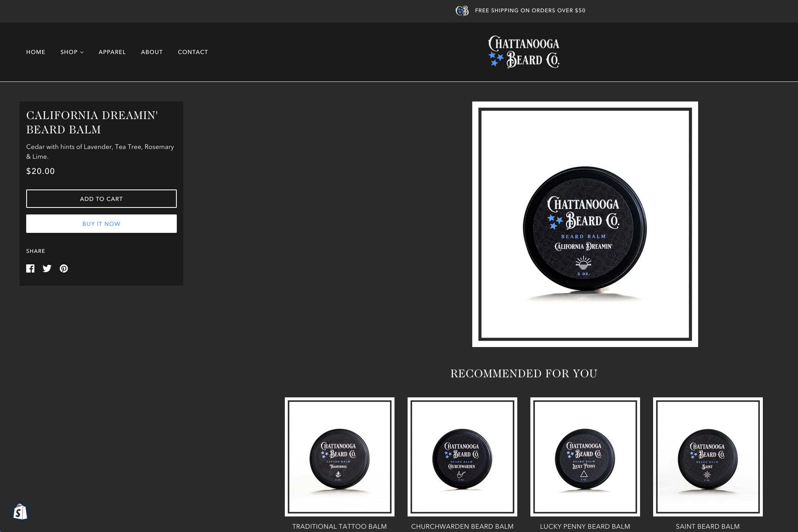The height and width of the screenshot is (532, 798).
Task: Pin product on Pinterest
Action: tap(64, 268)
